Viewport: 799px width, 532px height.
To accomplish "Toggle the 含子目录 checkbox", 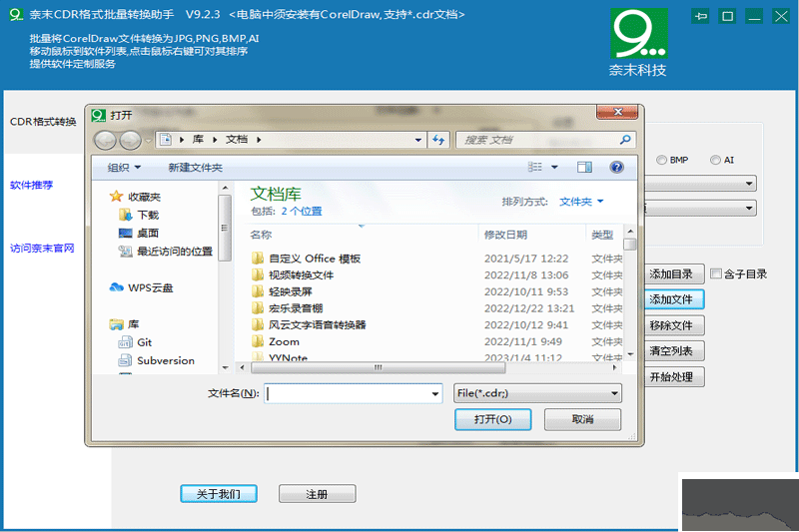I will click(x=716, y=273).
